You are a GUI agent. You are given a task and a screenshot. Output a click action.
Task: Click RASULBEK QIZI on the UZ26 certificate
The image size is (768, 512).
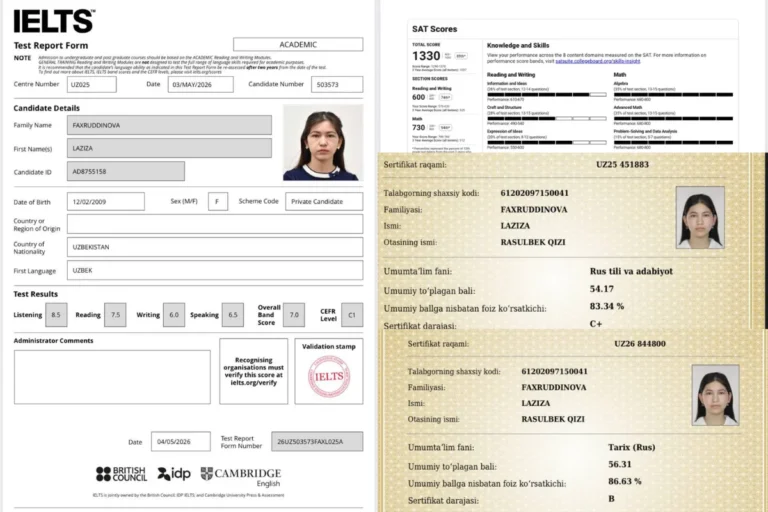click(x=553, y=419)
